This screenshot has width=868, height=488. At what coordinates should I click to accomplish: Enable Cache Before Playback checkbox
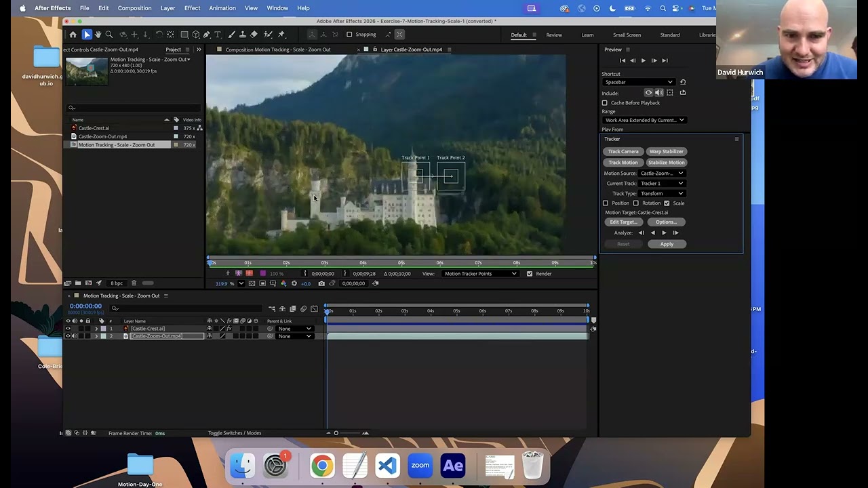click(x=605, y=103)
